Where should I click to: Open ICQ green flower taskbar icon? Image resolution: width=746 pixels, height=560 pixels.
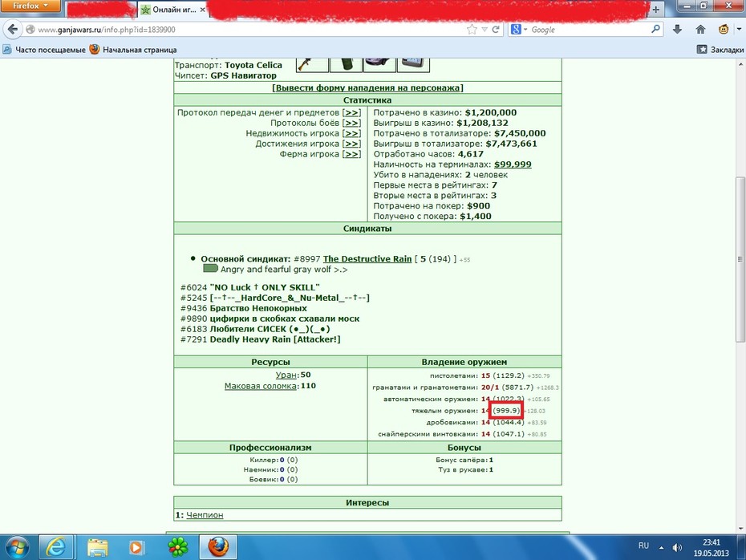click(178, 548)
